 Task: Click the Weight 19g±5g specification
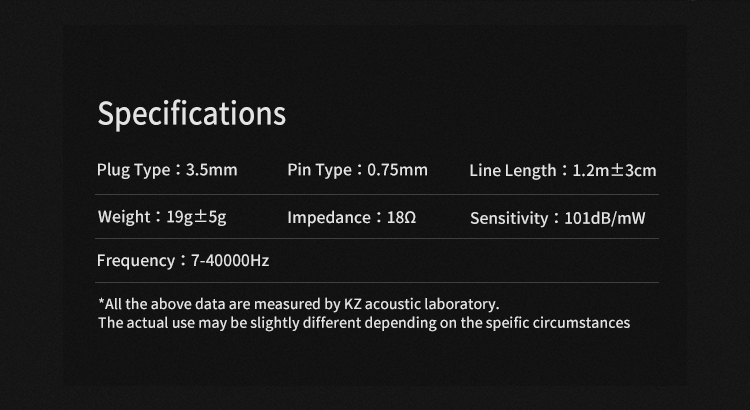pyautogui.click(x=162, y=217)
